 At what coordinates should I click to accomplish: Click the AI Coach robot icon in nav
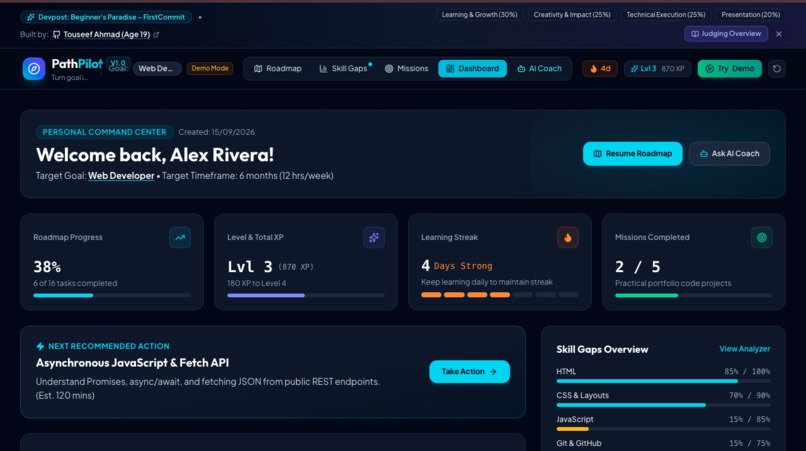point(521,69)
